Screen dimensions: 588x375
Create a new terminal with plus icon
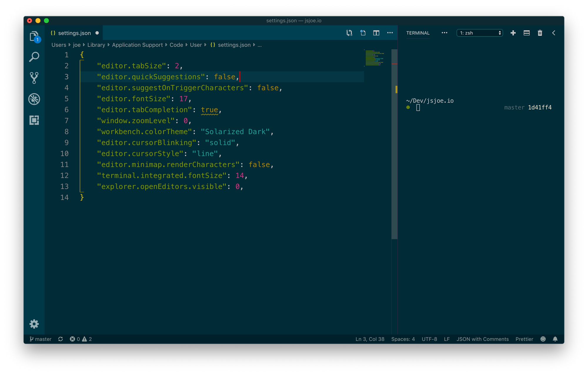(x=513, y=33)
